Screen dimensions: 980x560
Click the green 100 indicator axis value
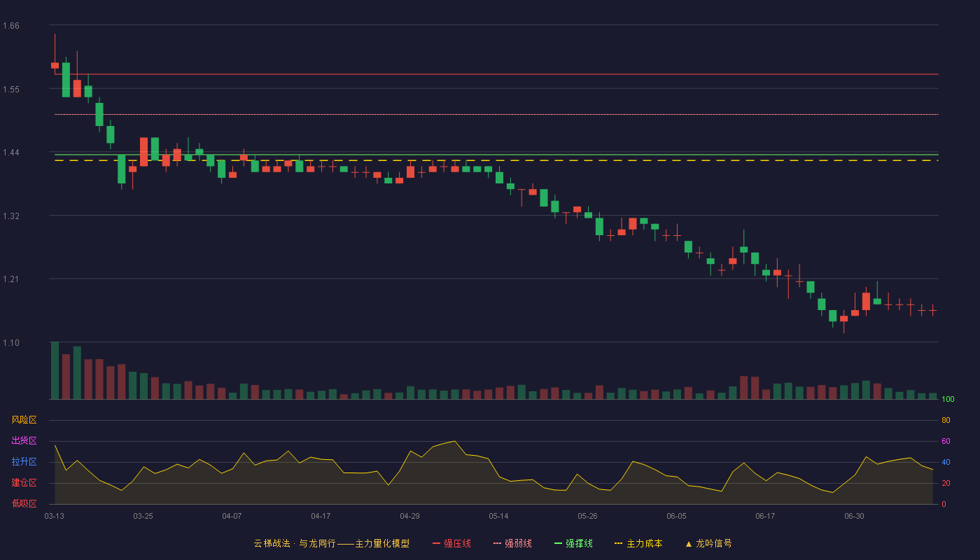click(948, 400)
